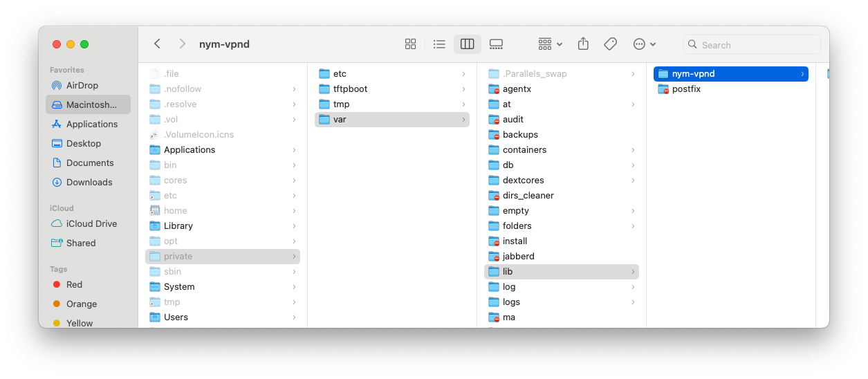Select the .Parallels_swap folder
Viewport: 868px width, 379px height.
[x=562, y=73]
